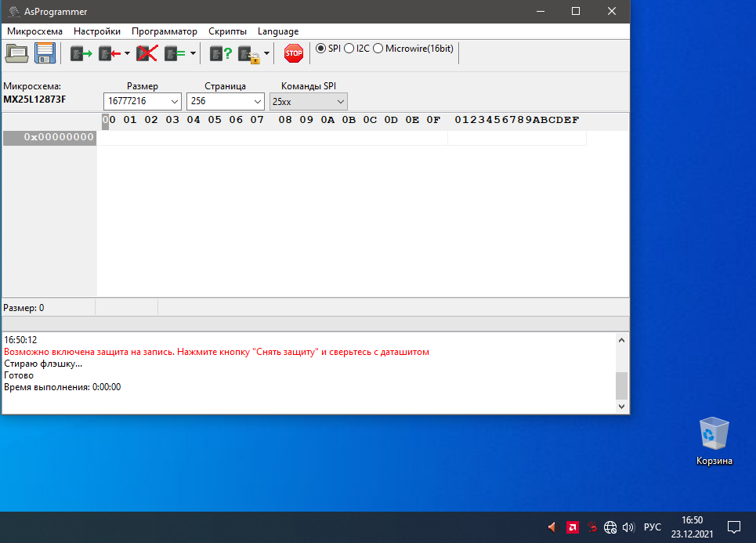756x543 pixels.
Task: Close the AsProgrammer window
Action: pos(612,11)
